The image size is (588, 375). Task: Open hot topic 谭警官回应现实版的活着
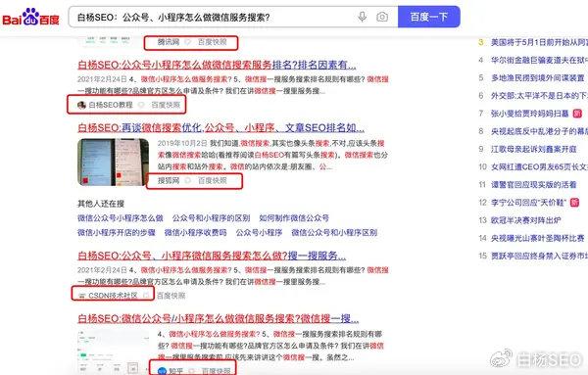pyautogui.click(x=534, y=185)
